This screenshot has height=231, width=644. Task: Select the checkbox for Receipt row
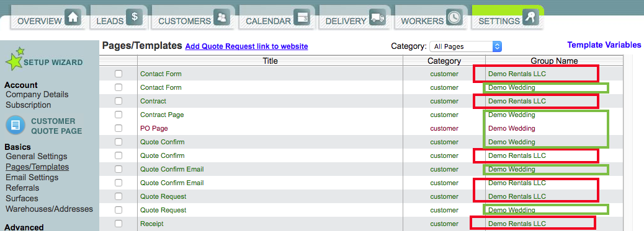[x=119, y=224]
